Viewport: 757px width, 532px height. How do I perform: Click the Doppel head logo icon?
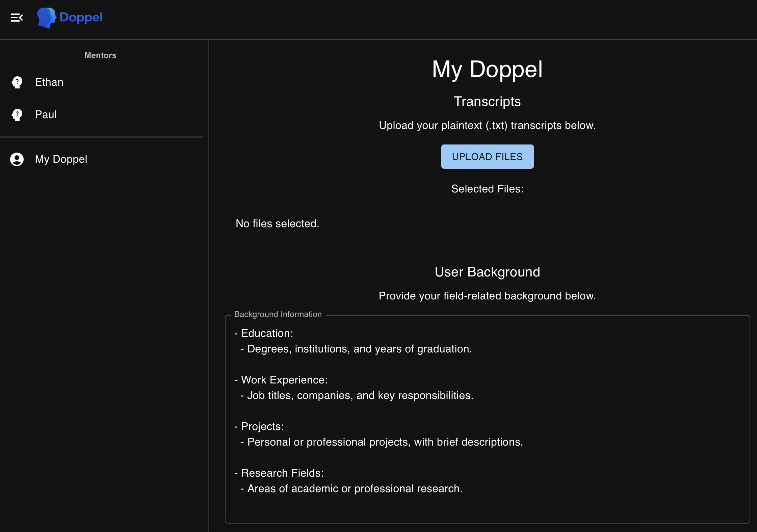(46, 18)
